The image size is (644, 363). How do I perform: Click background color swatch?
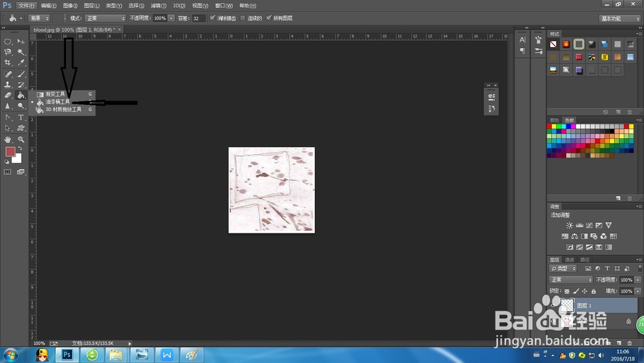17,159
